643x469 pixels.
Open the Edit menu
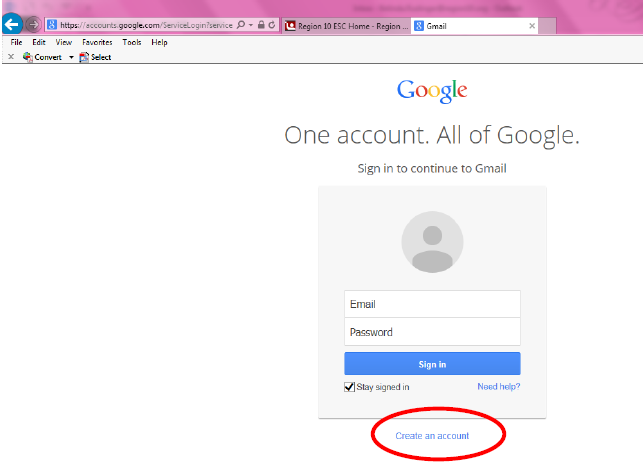39,42
